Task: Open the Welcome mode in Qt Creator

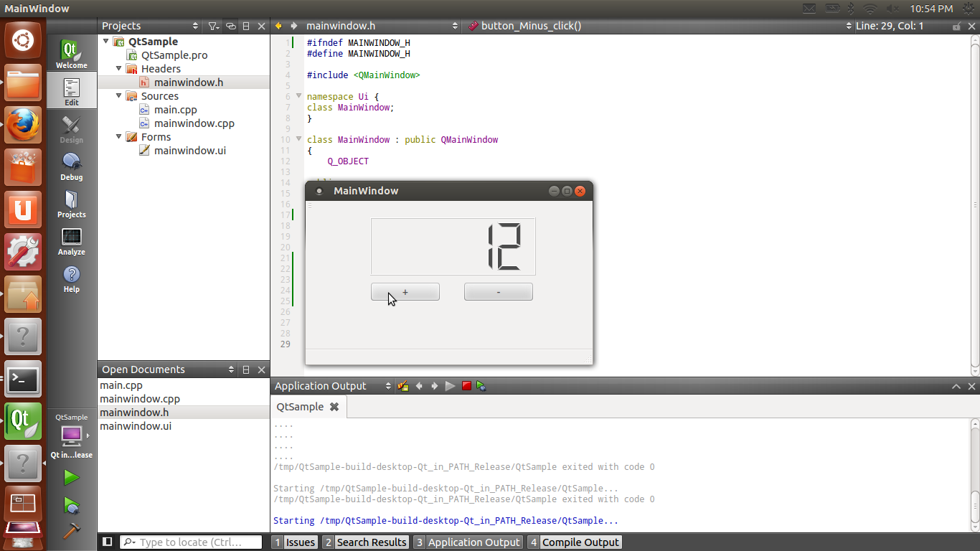Action: 72,55
